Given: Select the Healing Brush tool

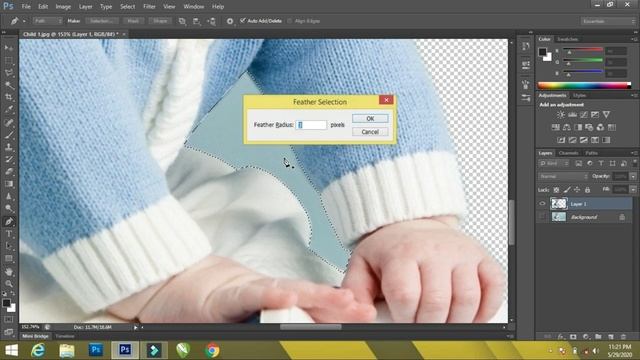Looking at the screenshot, I should [x=9, y=122].
